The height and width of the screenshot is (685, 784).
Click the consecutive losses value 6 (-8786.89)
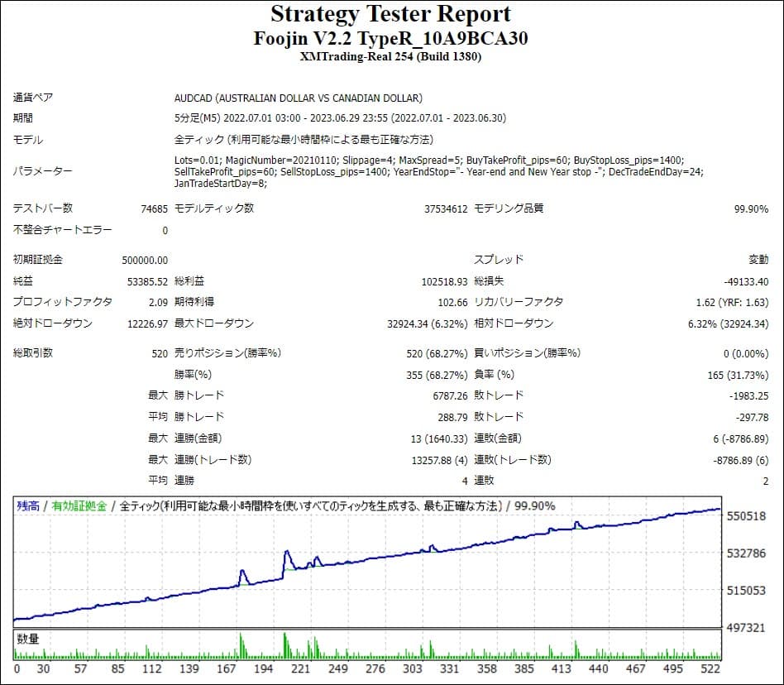point(740,438)
